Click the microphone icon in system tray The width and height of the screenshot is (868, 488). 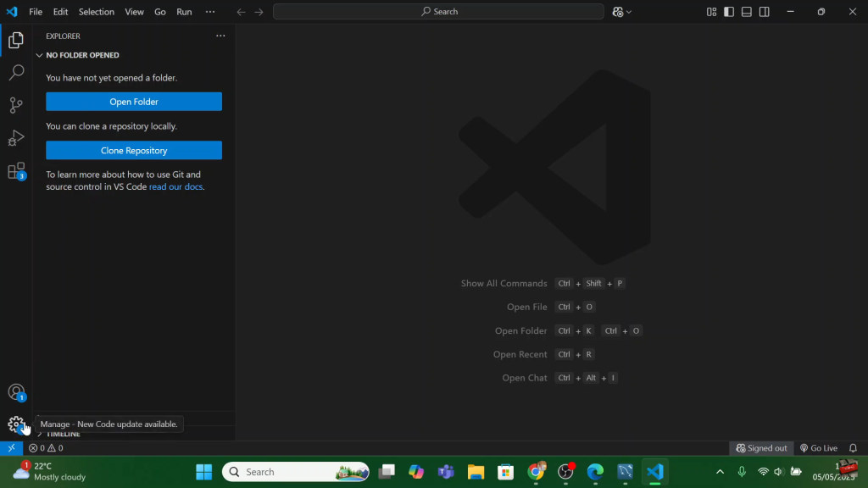(x=742, y=472)
